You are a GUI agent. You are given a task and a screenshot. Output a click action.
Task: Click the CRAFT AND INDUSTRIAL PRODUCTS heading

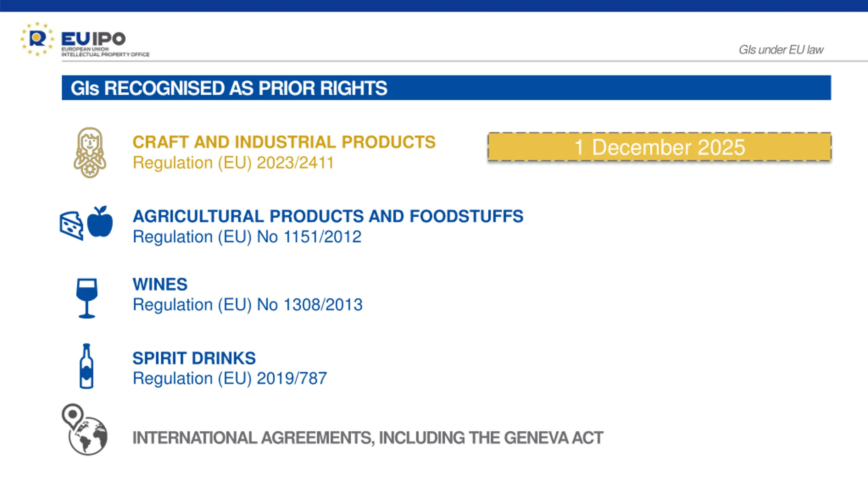point(284,142)
